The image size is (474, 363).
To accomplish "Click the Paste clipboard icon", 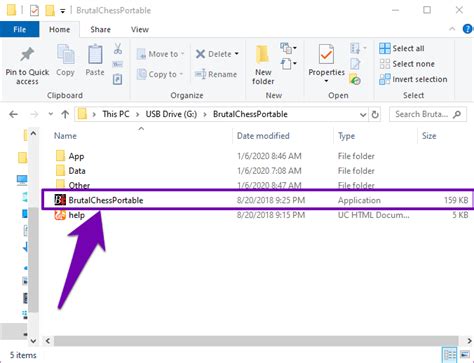I will point(95,54).
